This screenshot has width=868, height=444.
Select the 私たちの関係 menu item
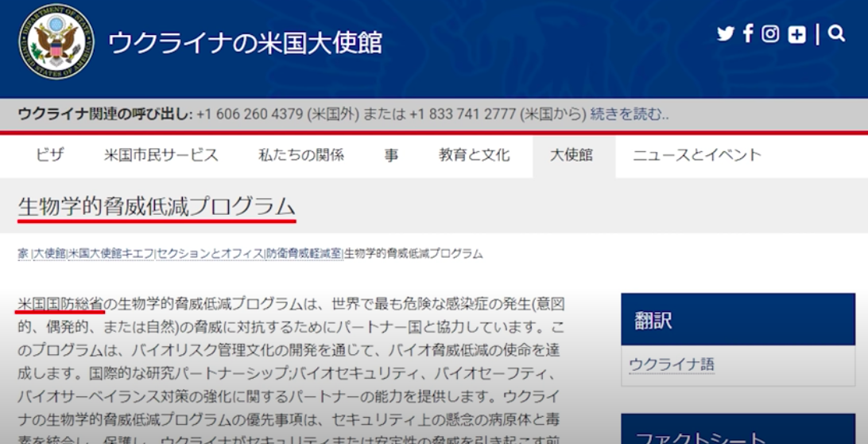(300, 155)
